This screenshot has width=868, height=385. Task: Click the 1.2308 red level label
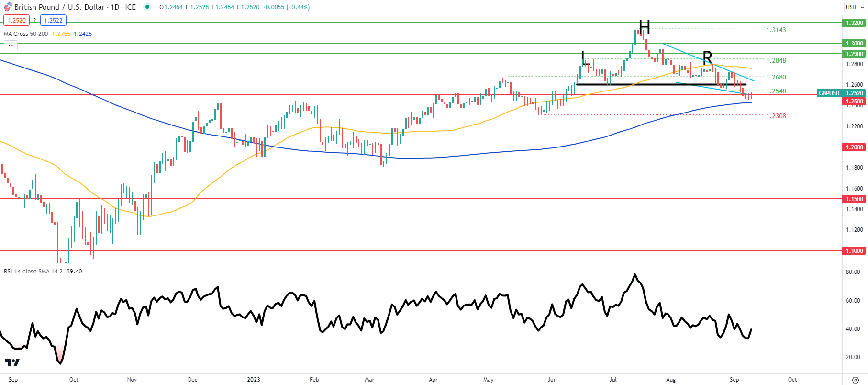click(776, 116)
